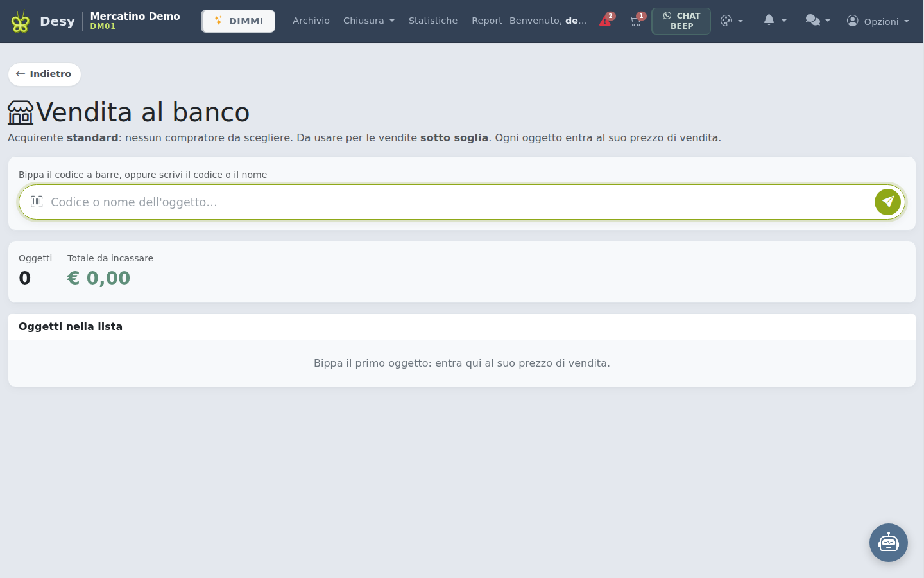Screen dimensions: 924x578
Task: Open the floating robot assistant button
Action: [889, 543]
